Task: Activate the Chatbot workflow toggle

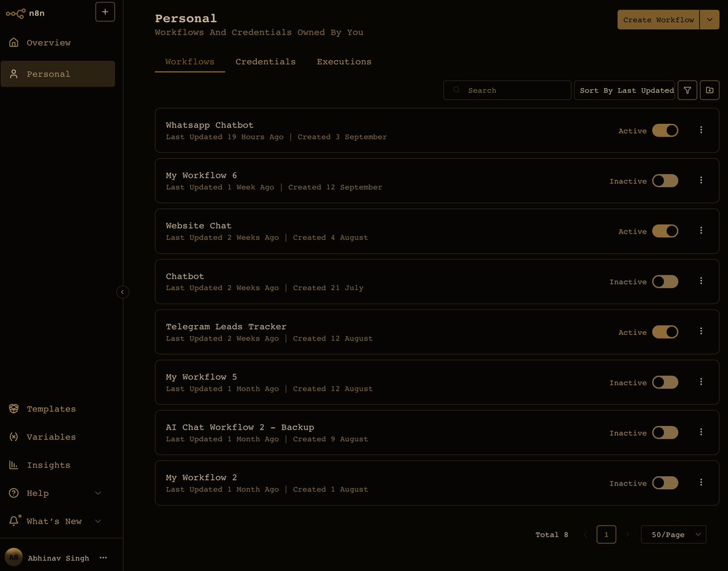Action: (x=665, y=282)
